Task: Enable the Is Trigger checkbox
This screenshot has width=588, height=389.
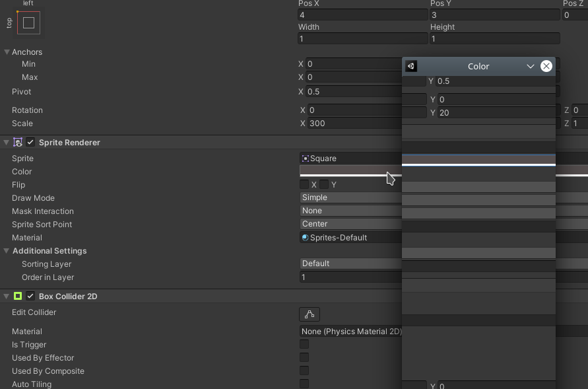Action: (304, 344)
